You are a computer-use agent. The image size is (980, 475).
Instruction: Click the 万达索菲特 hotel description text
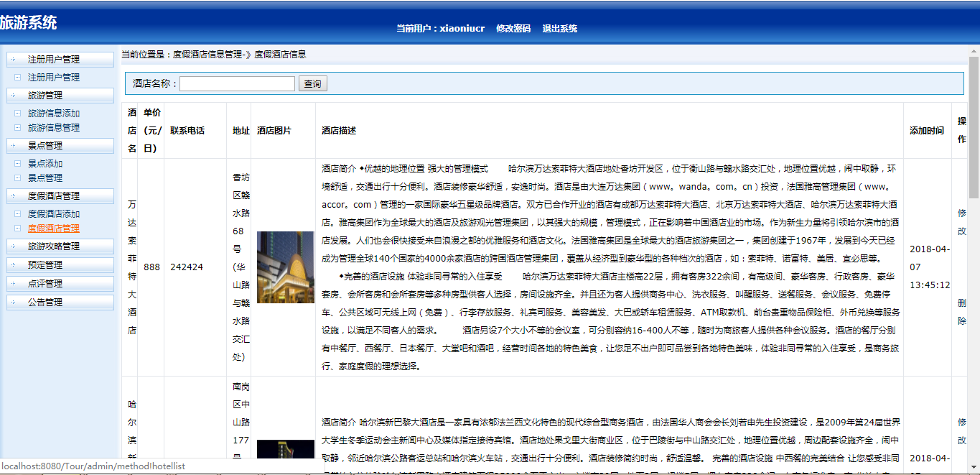[x=610, y=267]
